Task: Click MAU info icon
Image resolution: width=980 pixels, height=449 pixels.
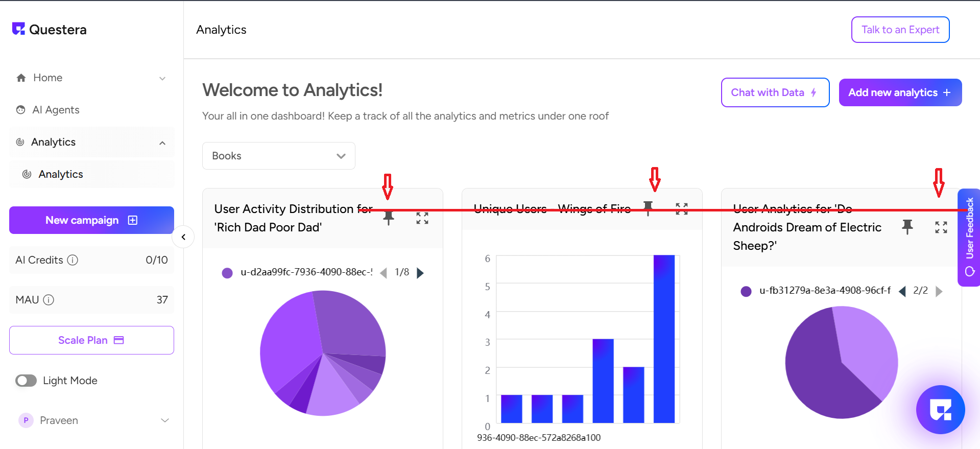Action: pos(49,300)
